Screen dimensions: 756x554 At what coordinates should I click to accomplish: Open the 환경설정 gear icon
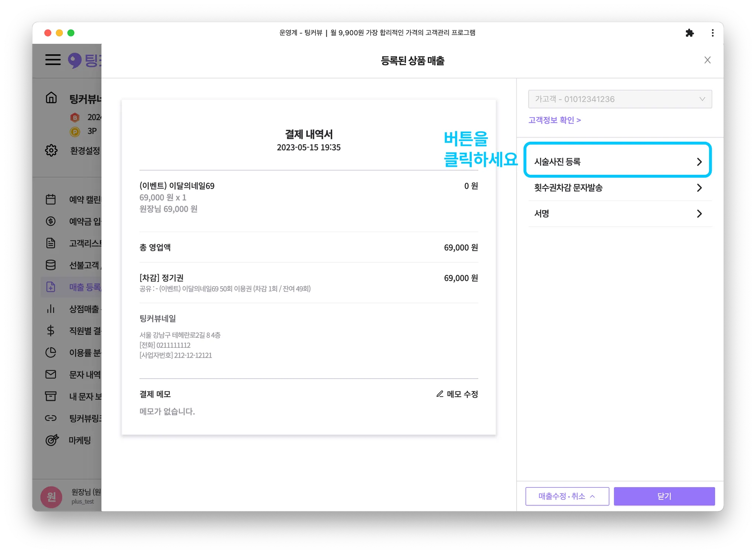pyautogui.click(x=51, y=150)
